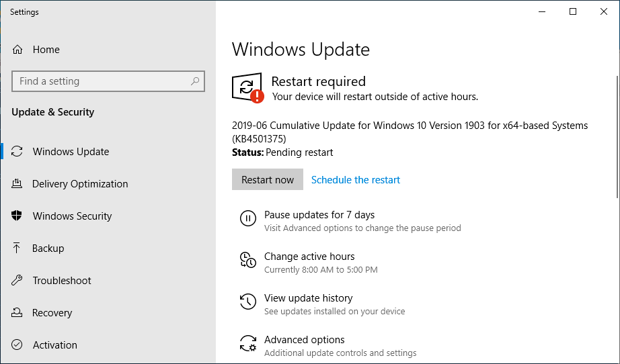
Task: Open the Schedule the restart link
Action: tap(356, 179)
